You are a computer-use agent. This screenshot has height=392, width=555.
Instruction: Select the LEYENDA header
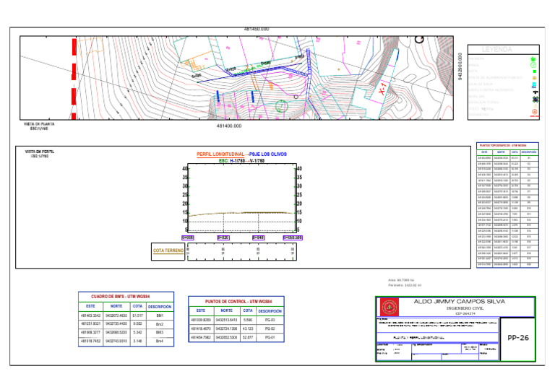pos(496,50)
